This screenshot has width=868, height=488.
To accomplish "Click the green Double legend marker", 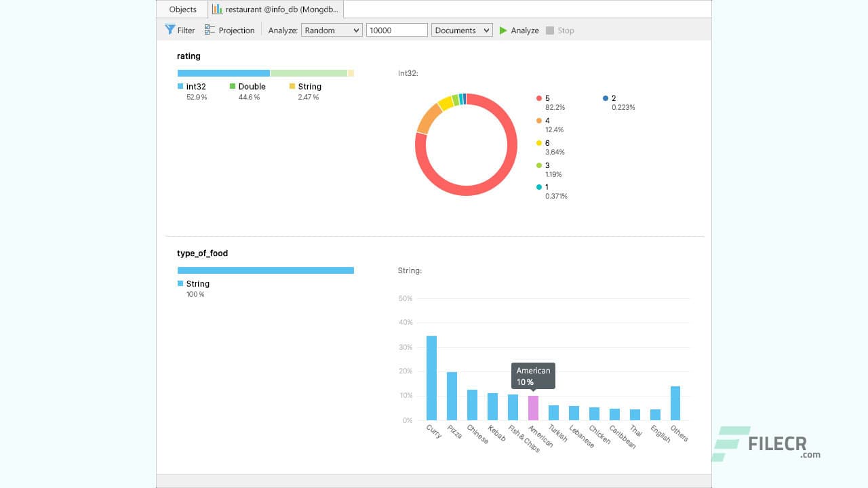I will [x=235, y=87].
